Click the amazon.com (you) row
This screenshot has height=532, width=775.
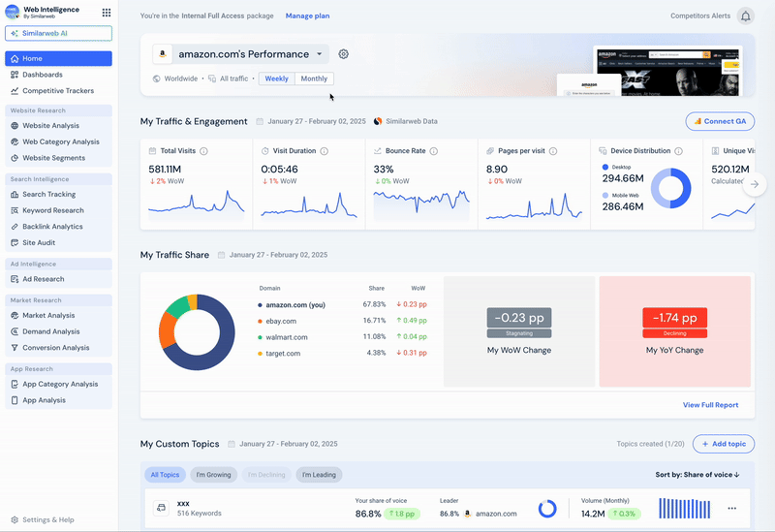pos(343,305)
